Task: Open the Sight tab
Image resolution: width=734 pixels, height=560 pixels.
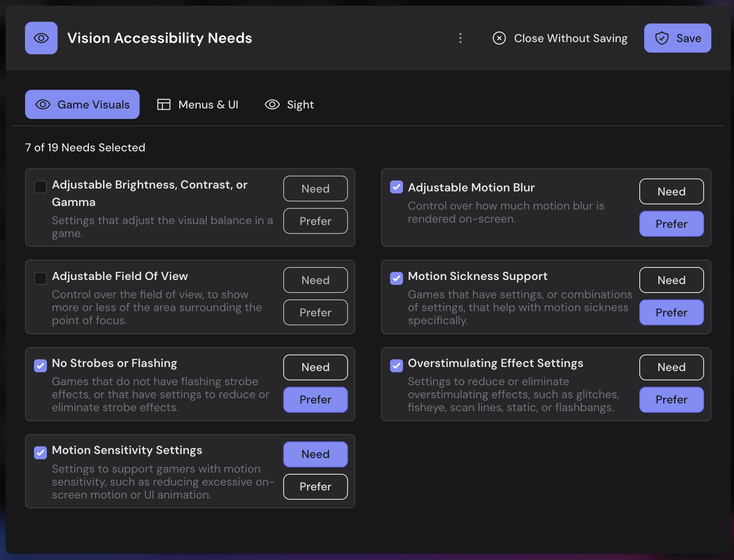Action: pos(300,104)
